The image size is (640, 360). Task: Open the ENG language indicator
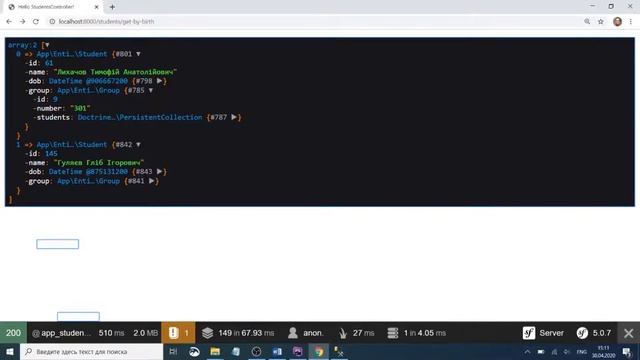(581, 351)
